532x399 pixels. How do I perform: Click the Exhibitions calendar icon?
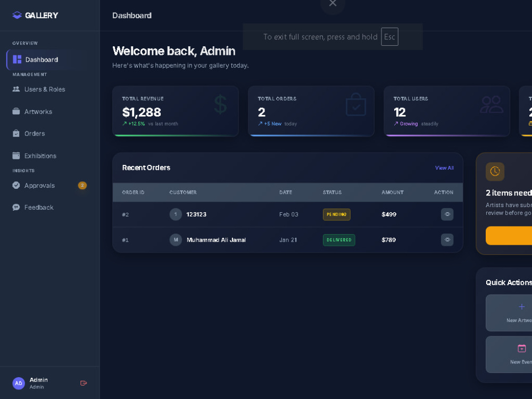pyautogui.click(x=16, y=155)
